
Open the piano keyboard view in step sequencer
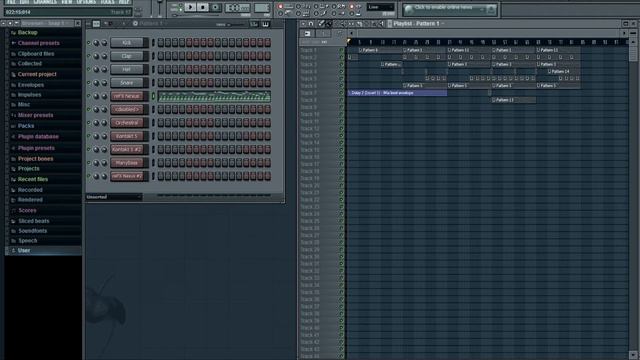(x=266, y=24)
